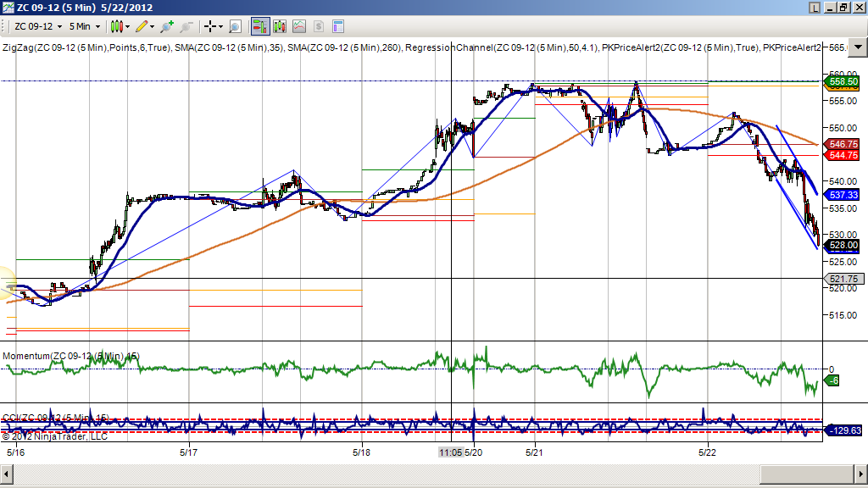Image resolution: width=868 pixels, height=488 pixels.
Task: Click the Momentum indicator panel label
Action: click(71, 356)
